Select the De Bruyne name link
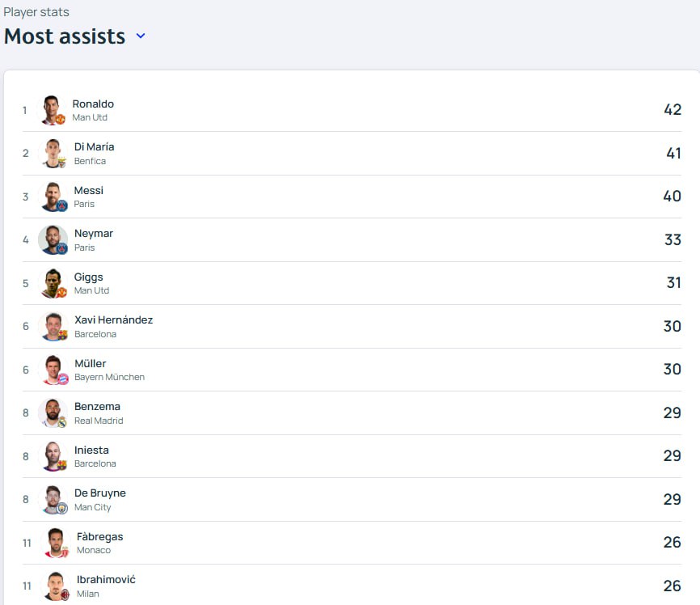The width and height of the screenshot is (700, 605). [100, 493]
